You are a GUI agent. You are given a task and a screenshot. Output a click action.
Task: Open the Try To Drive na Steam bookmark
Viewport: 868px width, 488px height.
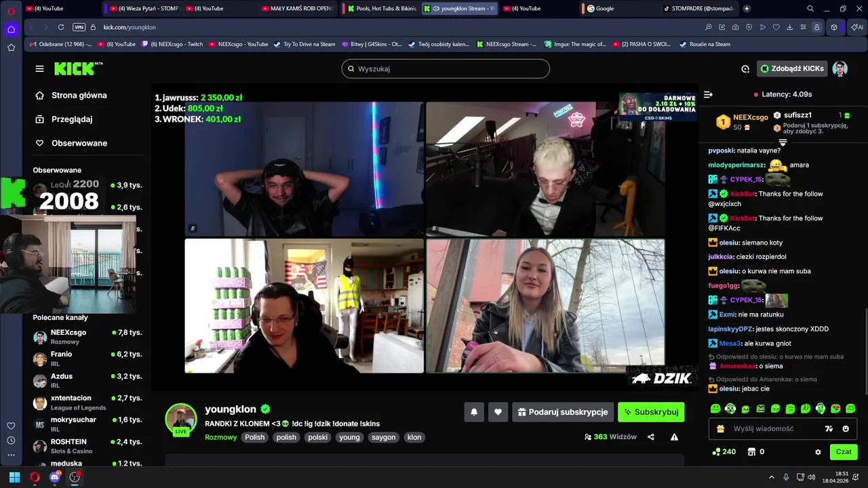click(304, 44)
